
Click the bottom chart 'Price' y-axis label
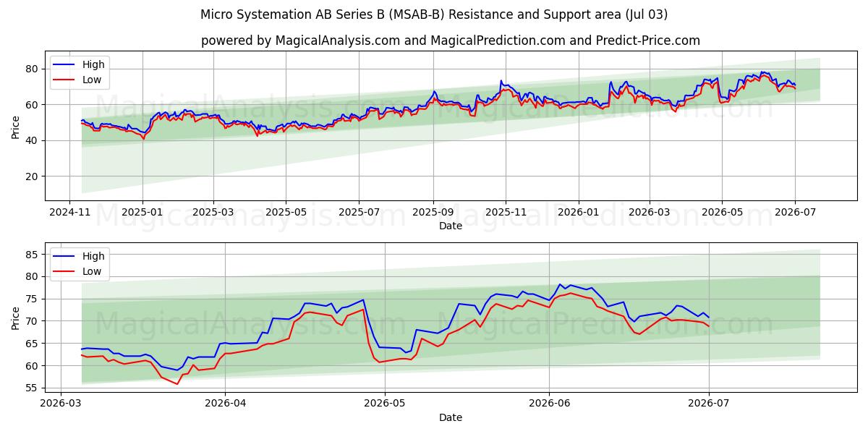coord(16,317)
